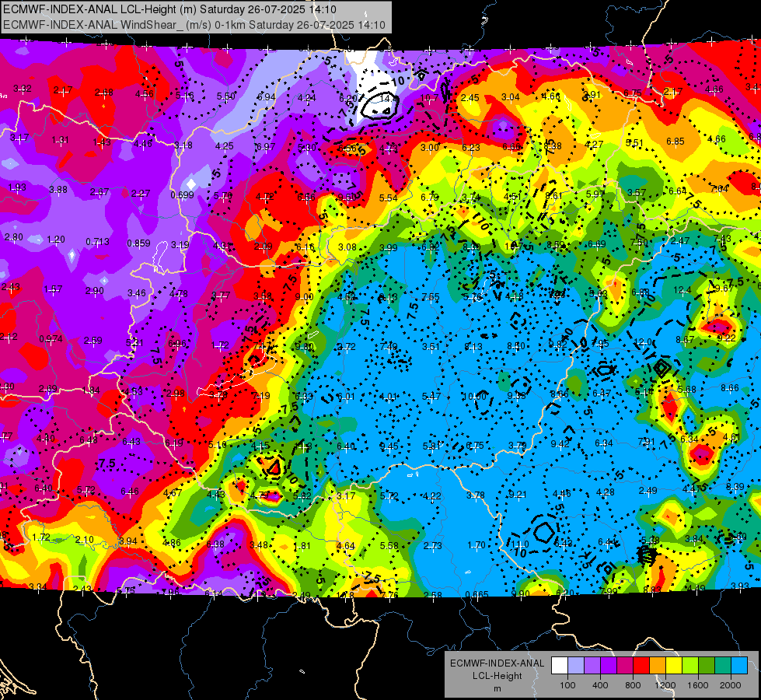Screen dimensions: 761x700
Task: Pick the orange swatch in the legend bar
Action: pos(658,666)
